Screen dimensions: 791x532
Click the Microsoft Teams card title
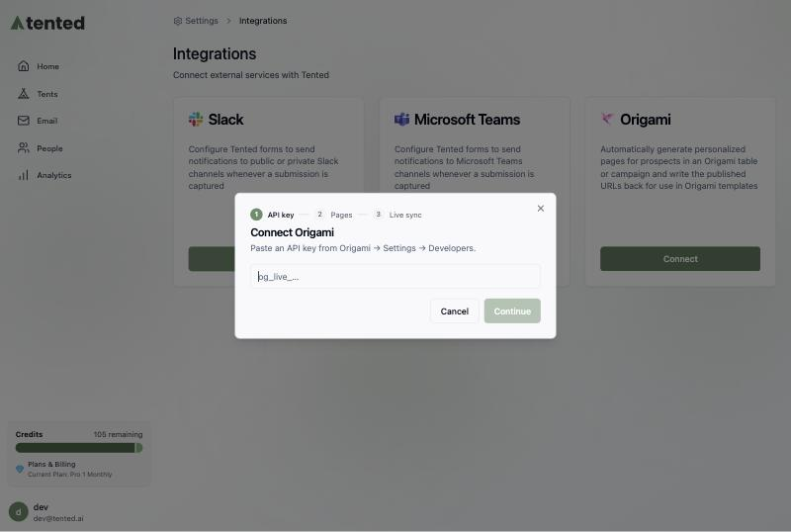(467, 119)
